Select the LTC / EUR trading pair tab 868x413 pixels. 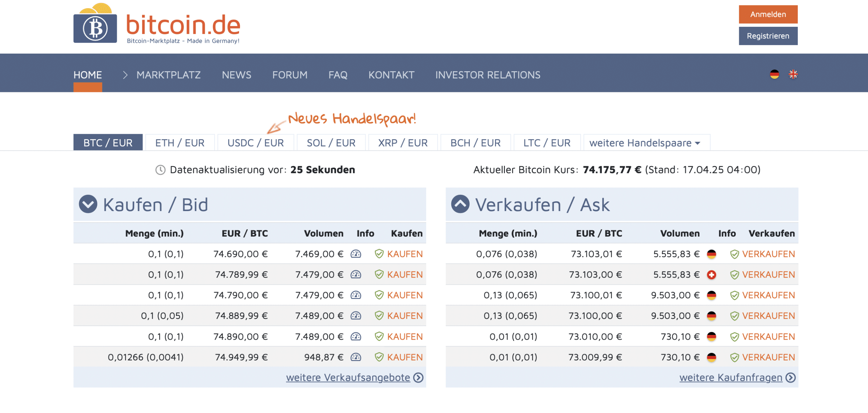[x=547, y=143]
